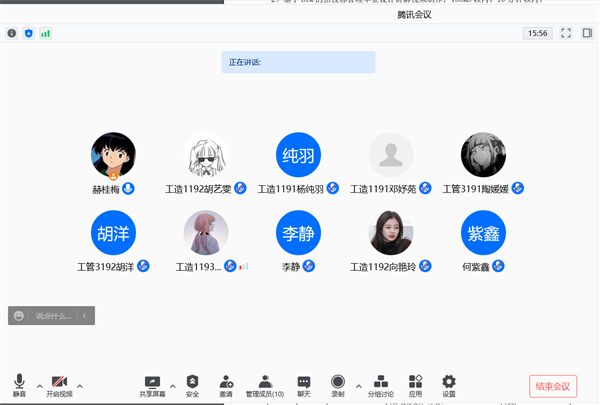The image size is (600, 405).
Task: Click muted mic icon of 工造1193...
Action: point(230,266)
